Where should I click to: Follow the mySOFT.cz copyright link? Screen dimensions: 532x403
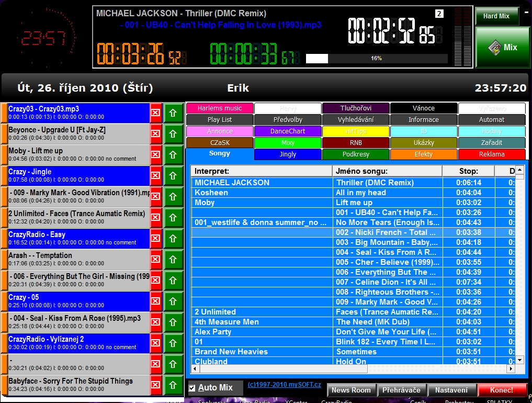tap(285, 385)
